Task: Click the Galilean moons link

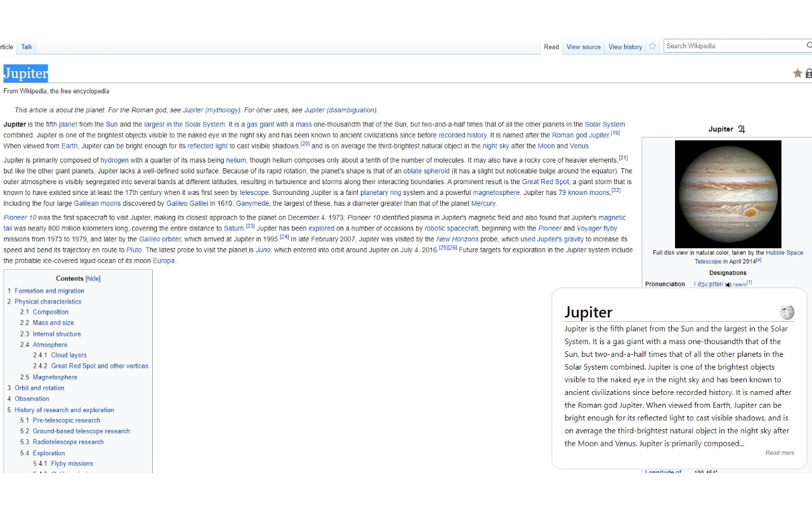Action: coord(97,204)
